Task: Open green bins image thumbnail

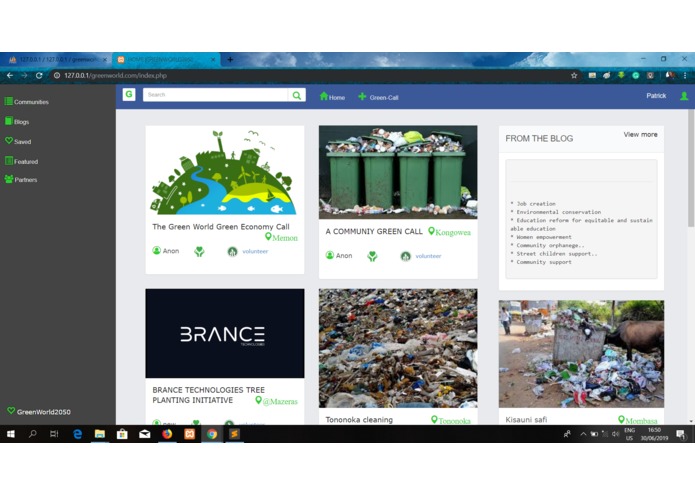Action: pos(398,172)
